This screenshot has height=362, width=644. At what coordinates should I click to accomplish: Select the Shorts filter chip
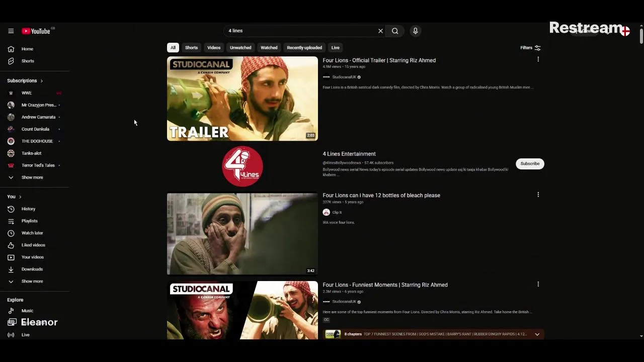coord(191,48)
